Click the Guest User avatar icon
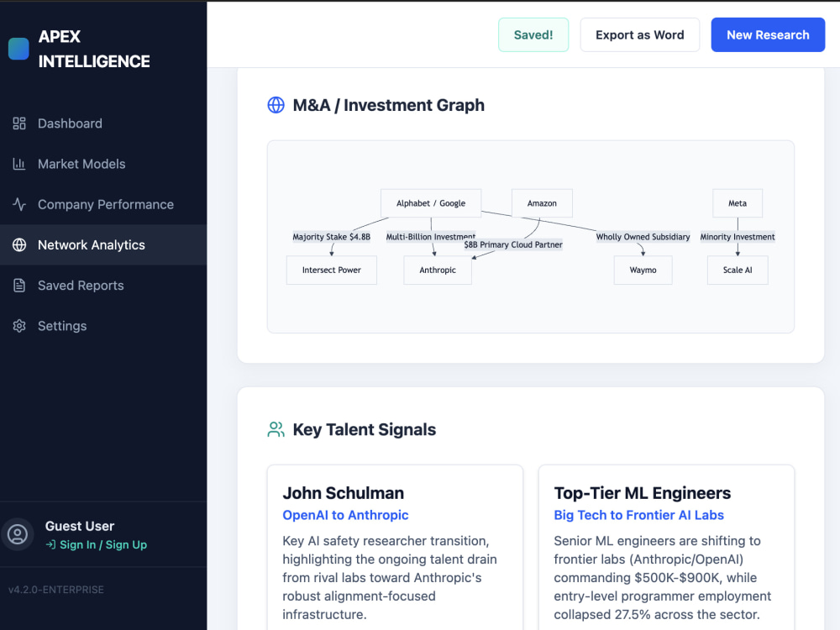Screen dimensions: 840x630 pos(18,534)
